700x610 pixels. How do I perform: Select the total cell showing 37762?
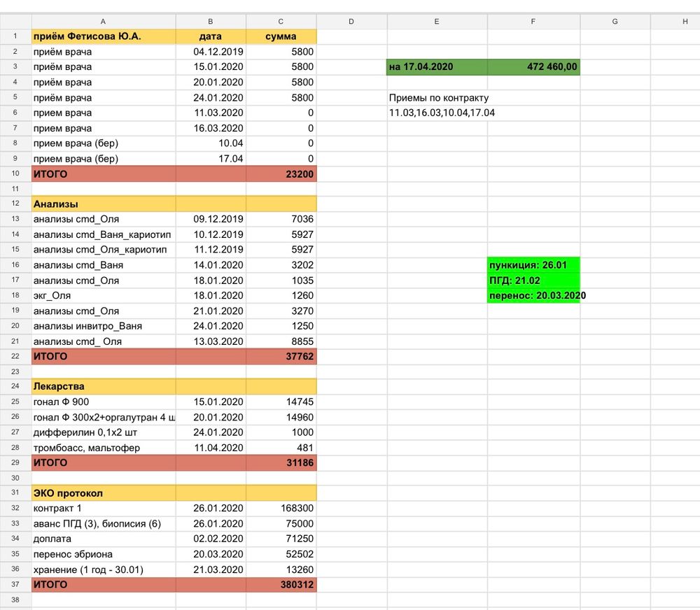tap(281, 356)
